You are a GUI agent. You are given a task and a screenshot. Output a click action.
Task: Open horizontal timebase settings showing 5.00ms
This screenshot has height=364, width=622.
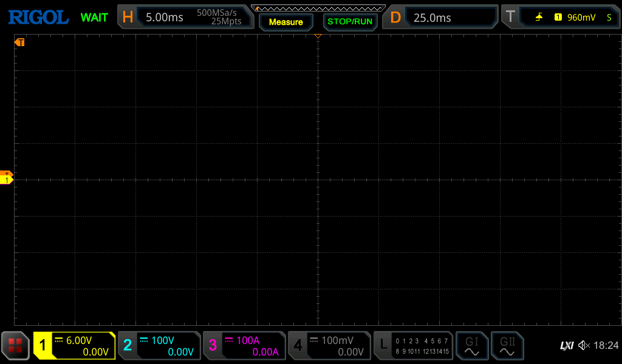pyautogui.click(x=185, y=17)
